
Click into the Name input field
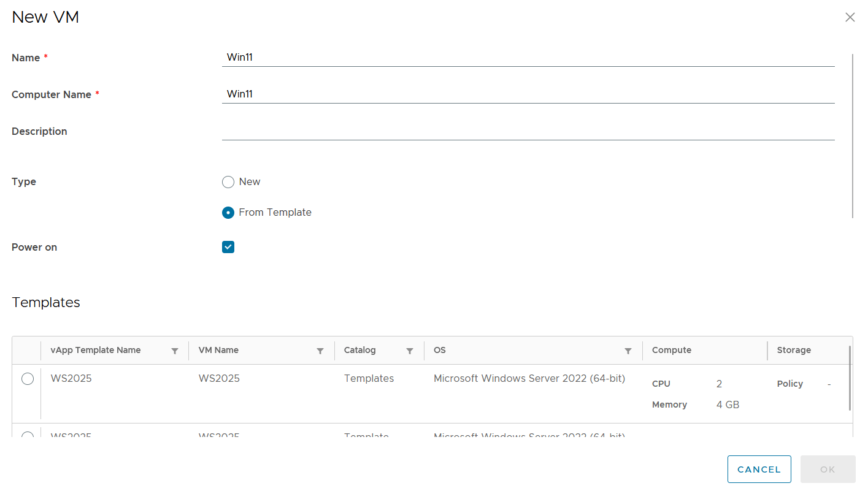[528, 58]
